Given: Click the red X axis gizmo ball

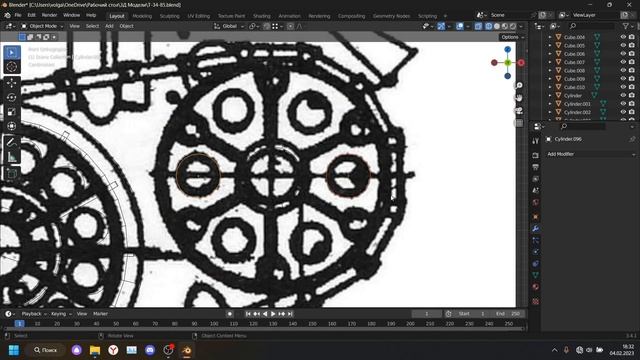Looking at the screenshot, I should click(521, 63).
